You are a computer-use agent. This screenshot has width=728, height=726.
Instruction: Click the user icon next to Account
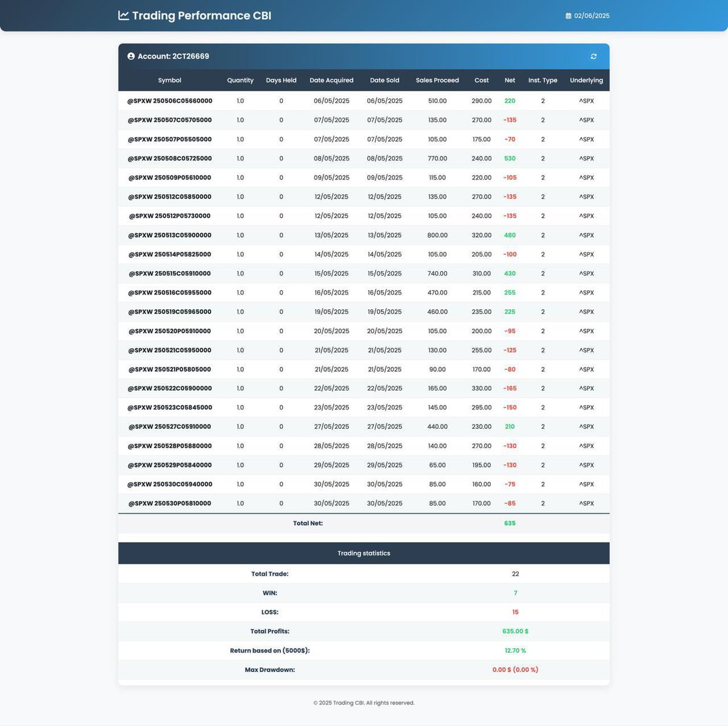click(x=131, y=56)
